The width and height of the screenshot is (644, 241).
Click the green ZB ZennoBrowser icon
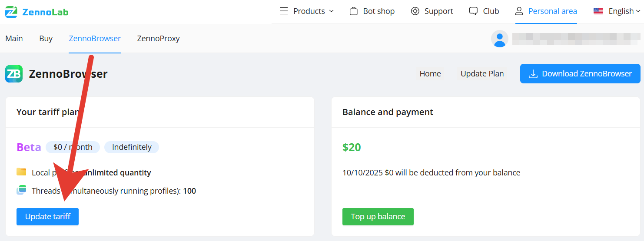[x=14, y=74]
